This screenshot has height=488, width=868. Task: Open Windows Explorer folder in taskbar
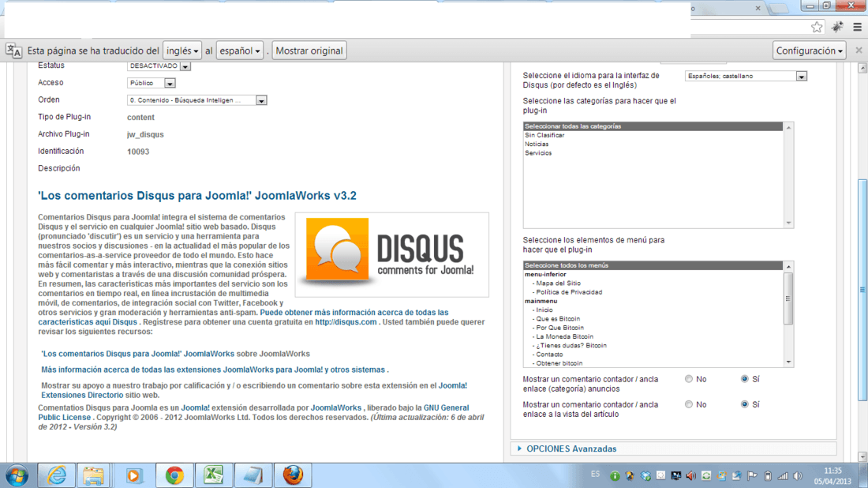pos(94,476)
